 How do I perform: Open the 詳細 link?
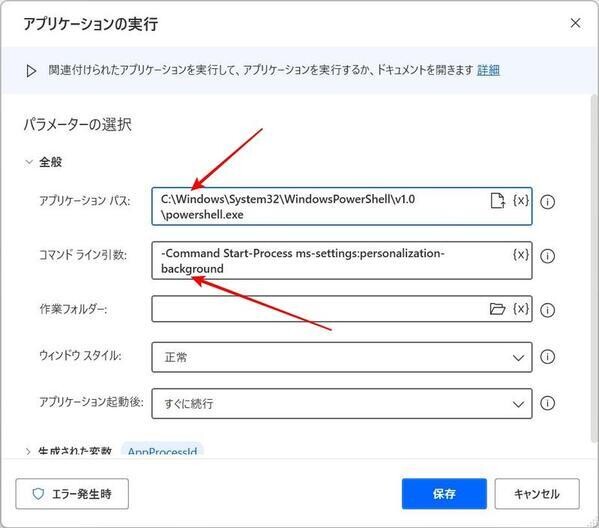488,70
